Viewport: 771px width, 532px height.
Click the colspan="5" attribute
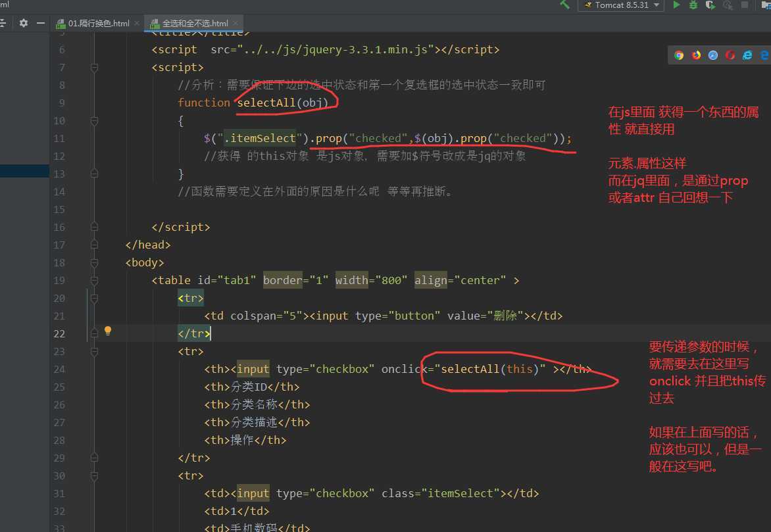(x=266, y=316)
